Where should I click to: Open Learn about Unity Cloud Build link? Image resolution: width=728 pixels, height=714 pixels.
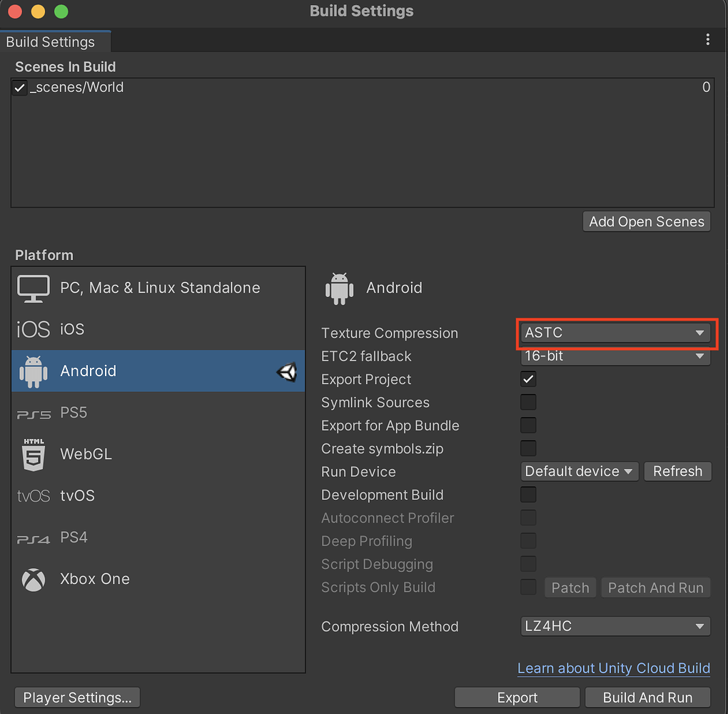tap(613, 668)
